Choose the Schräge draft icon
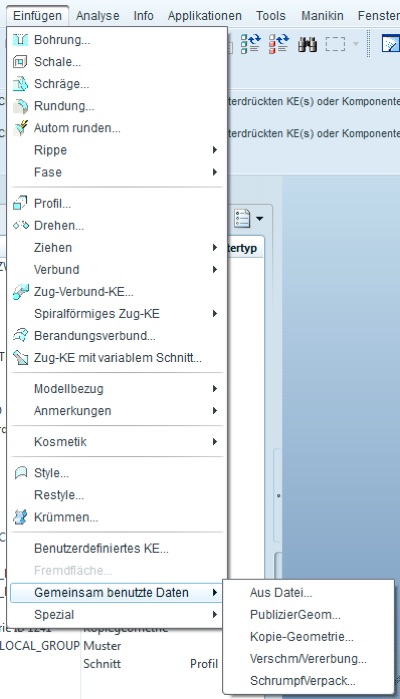Viewport: 400px width, 699px height. 21,83
